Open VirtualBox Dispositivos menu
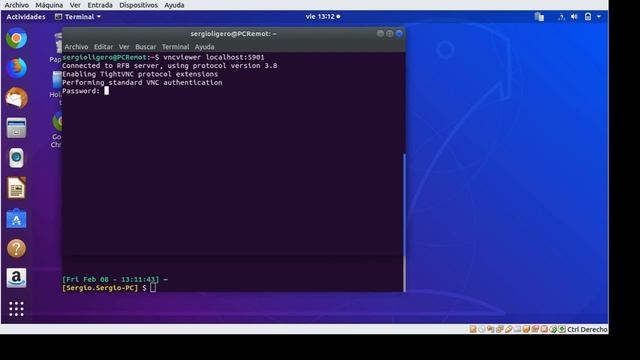The height and width of the screenshot is (360, 640). [138, 5]
